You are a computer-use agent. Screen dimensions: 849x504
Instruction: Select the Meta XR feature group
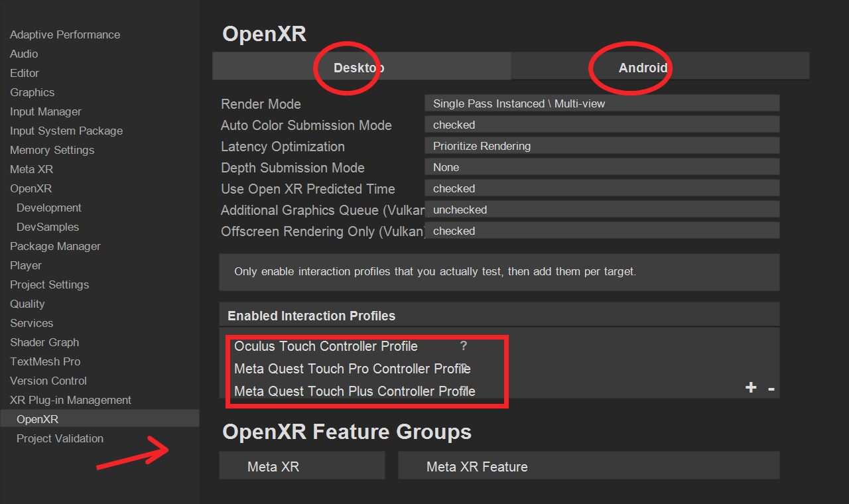[x=302, y=466]
